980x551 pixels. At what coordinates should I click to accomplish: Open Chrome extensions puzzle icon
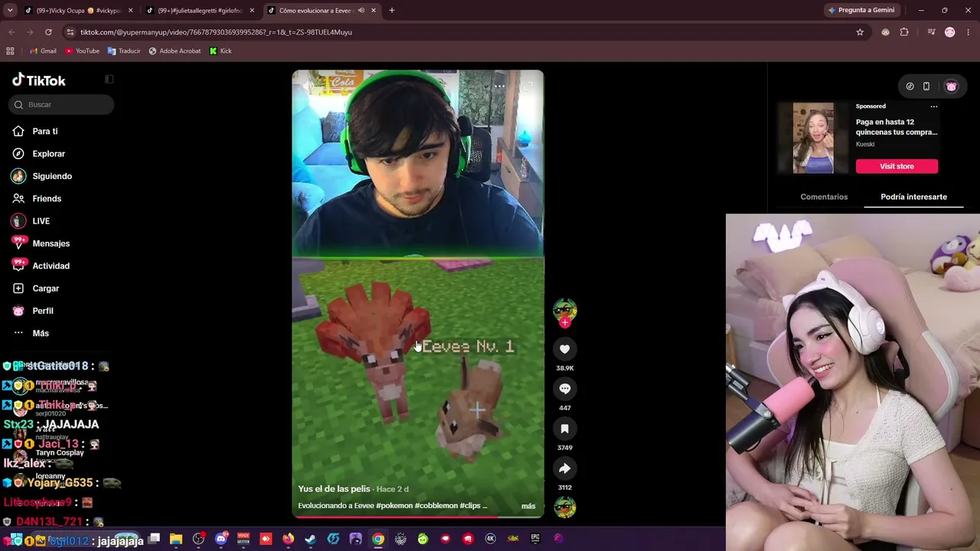(904, 32)
